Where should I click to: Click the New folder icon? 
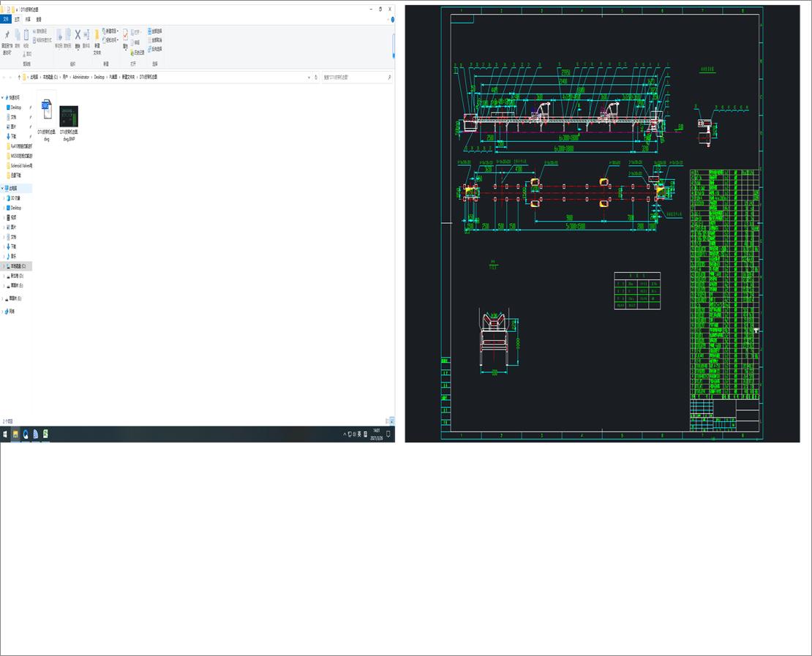(x=97, y=35)
